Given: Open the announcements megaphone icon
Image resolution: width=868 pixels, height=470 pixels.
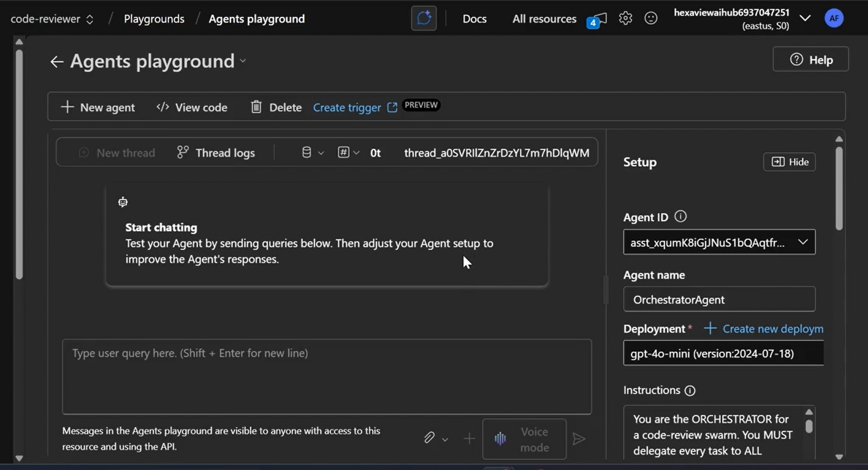Looking at the screenshot, I should (x=597, y=20).
